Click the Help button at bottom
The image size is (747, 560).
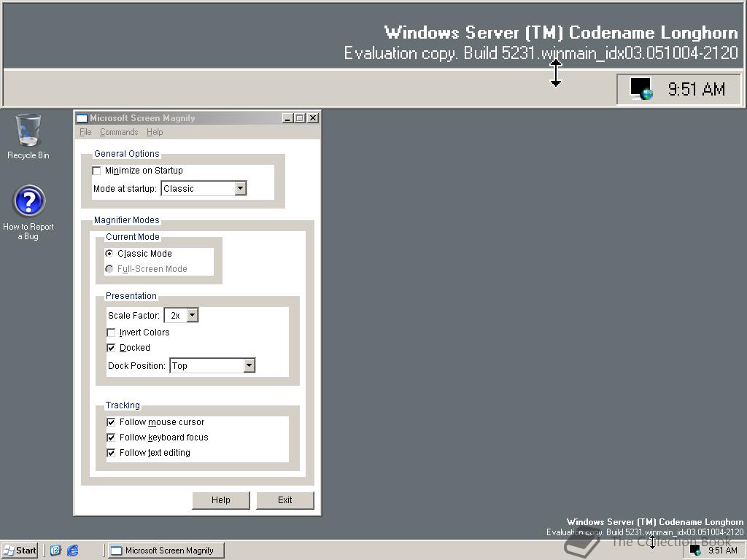coord(220,500)
